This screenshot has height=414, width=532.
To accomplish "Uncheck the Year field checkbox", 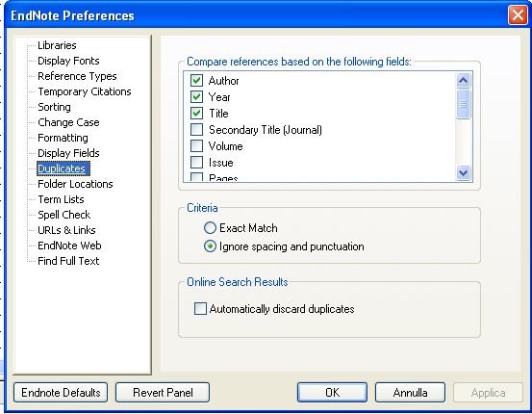I will pyautogui.click(x=197, y=97).
